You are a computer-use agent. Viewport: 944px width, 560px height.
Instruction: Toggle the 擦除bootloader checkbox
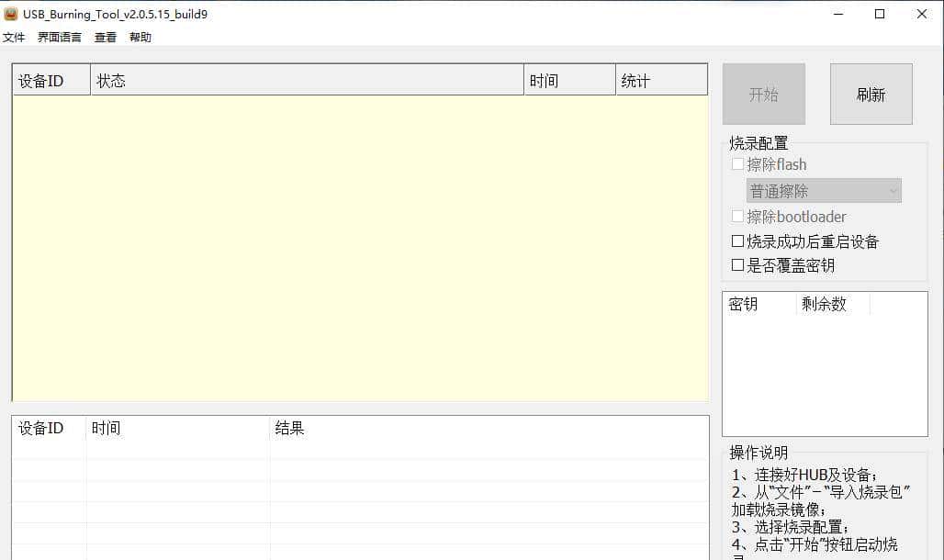737,217
